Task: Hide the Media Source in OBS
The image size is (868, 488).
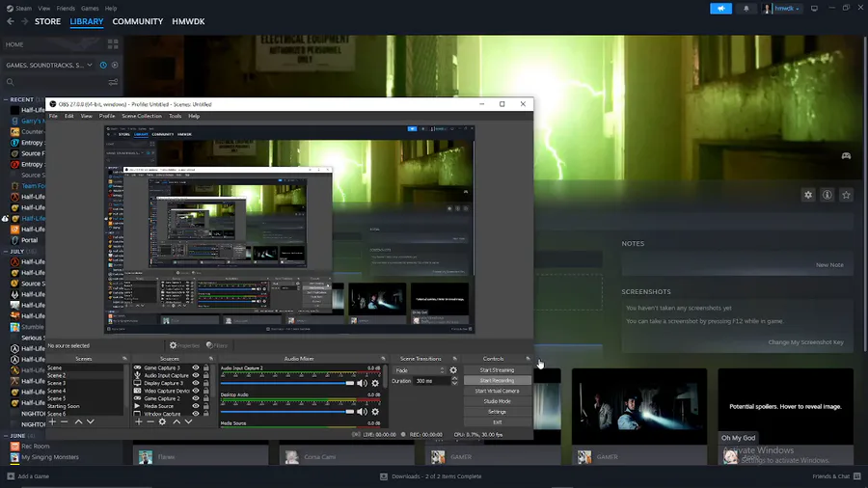Action: coord(196,406)
